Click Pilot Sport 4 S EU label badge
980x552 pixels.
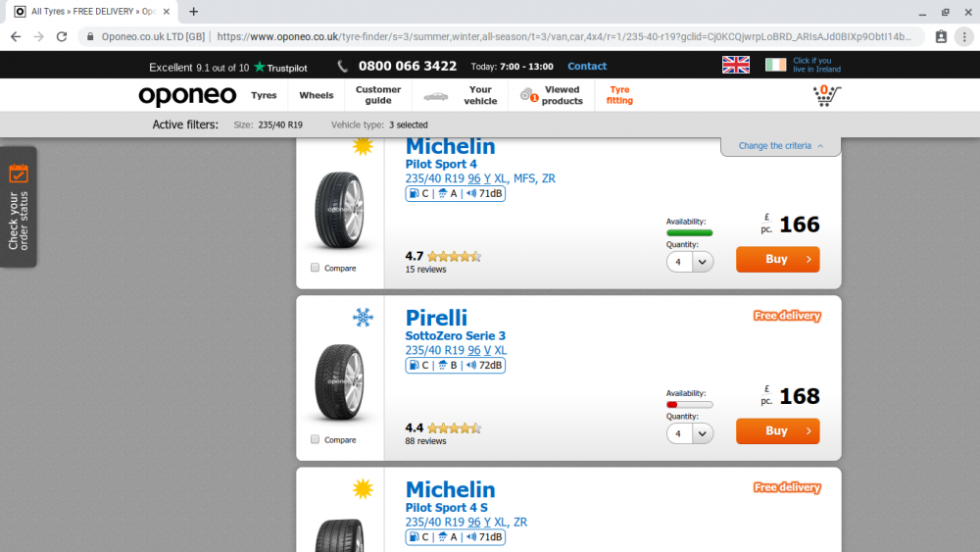(455, 537)
